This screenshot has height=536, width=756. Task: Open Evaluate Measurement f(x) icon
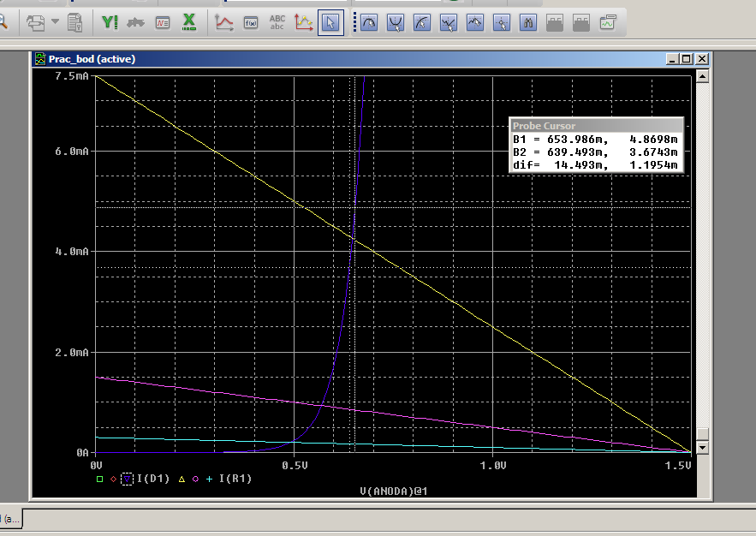(x=251, y=22)
